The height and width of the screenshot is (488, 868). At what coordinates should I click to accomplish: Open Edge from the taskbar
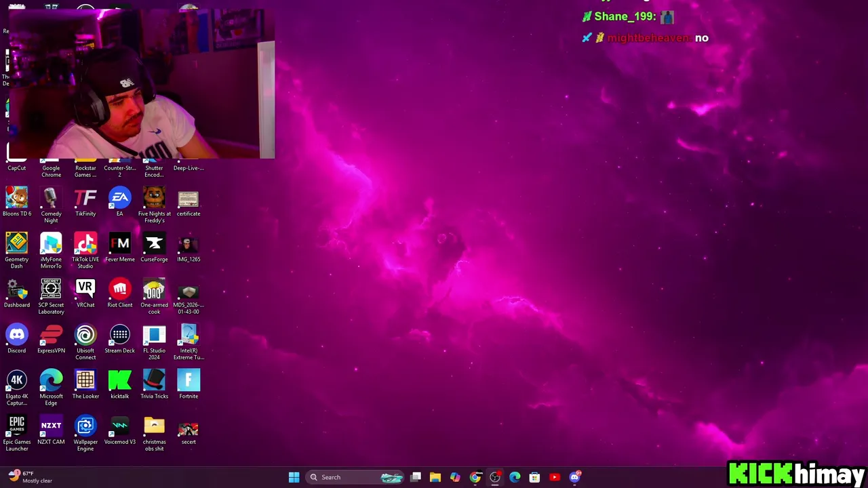pos(515,477)
